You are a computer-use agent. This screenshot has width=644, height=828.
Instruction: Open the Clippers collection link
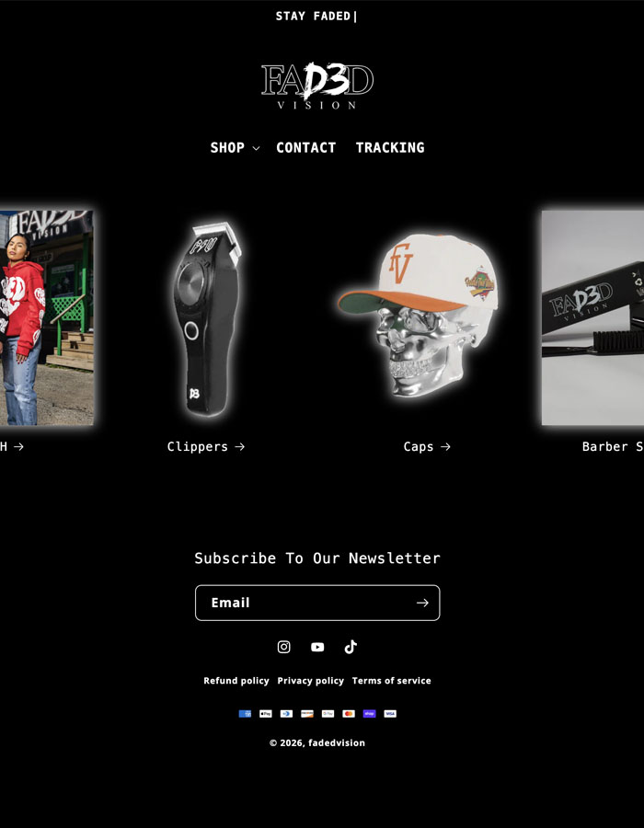click(206, 447)
